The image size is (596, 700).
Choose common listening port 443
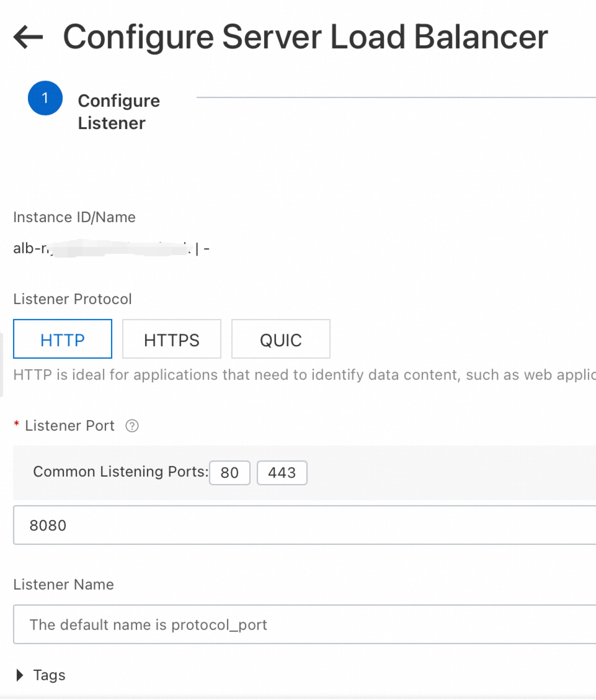282,473
